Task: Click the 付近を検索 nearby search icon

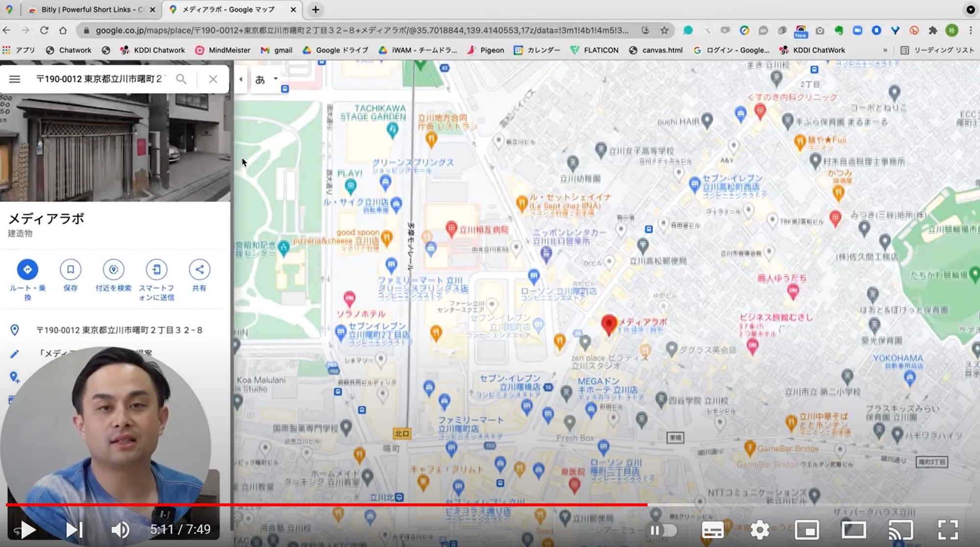Action: 113,270
